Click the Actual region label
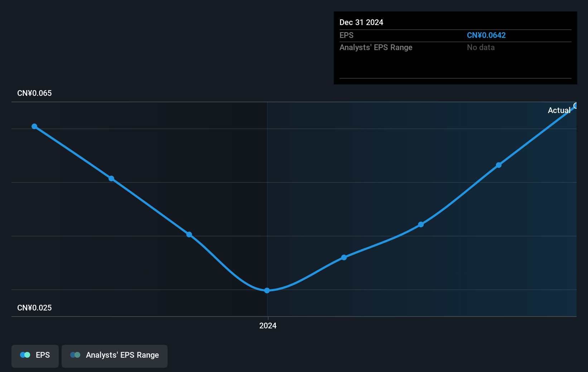The image size is (588, 372). coord(559,110)
